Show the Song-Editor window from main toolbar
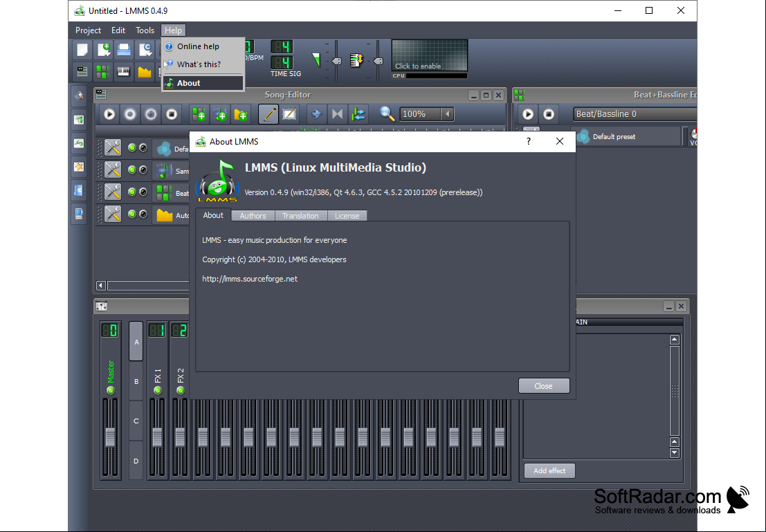Viewport: 766px width, 532px height. point(82,72)
